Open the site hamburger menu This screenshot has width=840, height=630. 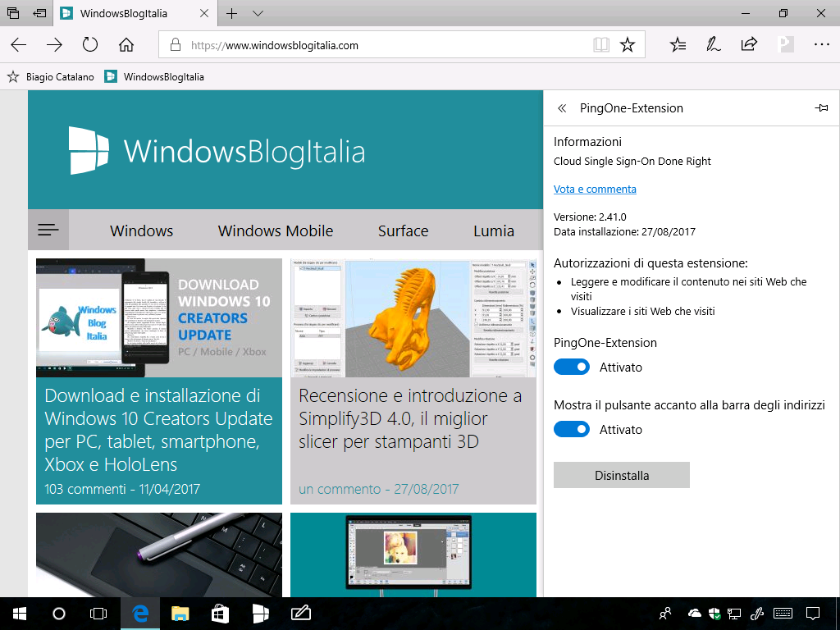[x=48, y=230]
